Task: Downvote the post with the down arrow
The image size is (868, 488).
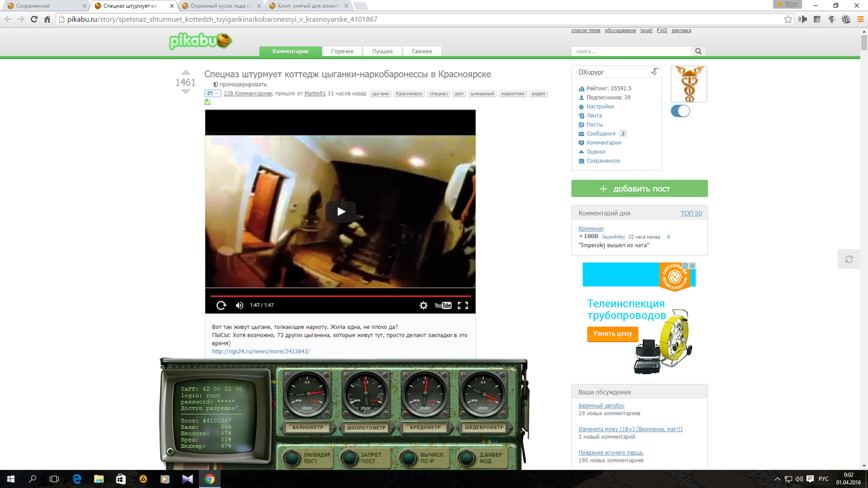Action: tap(186, 92)
